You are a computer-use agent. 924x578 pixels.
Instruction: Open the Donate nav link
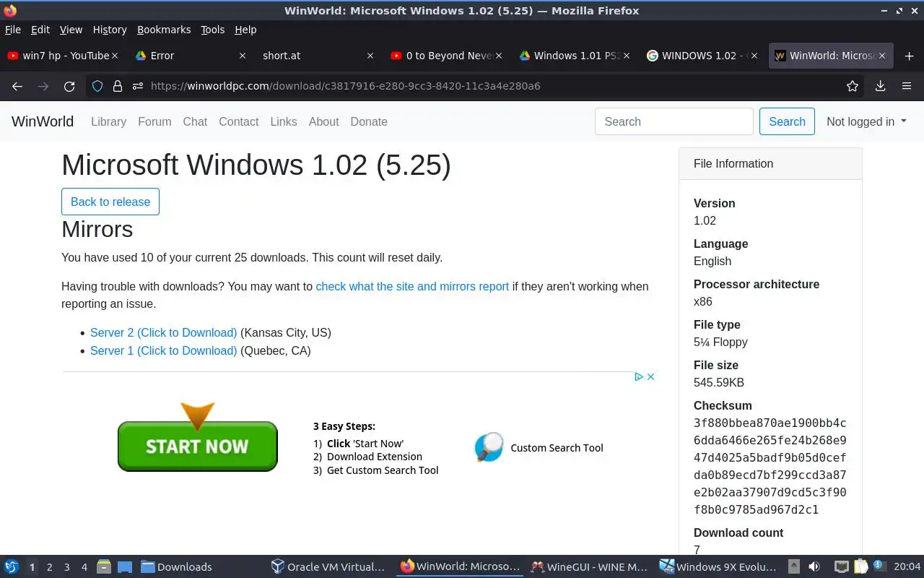click(x=369, y=121)
